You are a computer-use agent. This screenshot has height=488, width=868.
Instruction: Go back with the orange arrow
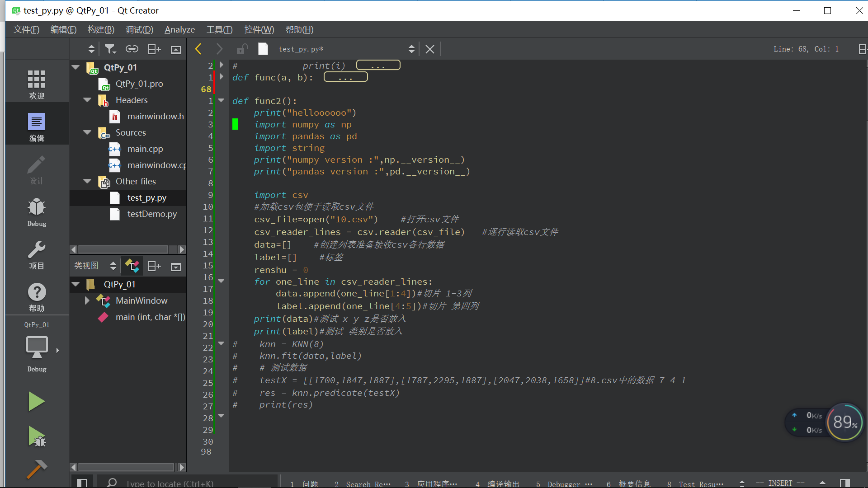click(198, 49)
